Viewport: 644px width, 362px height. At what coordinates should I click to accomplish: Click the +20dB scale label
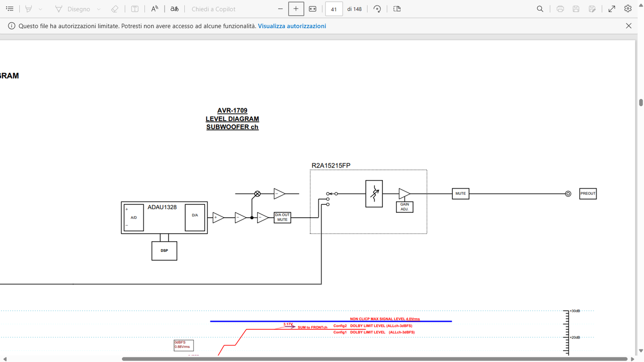click(x=575, y=337)
